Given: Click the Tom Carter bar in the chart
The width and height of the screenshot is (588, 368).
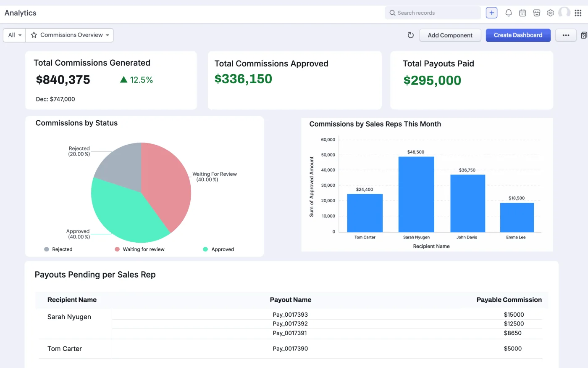Looking at the screenshot, I should point(365,213).
